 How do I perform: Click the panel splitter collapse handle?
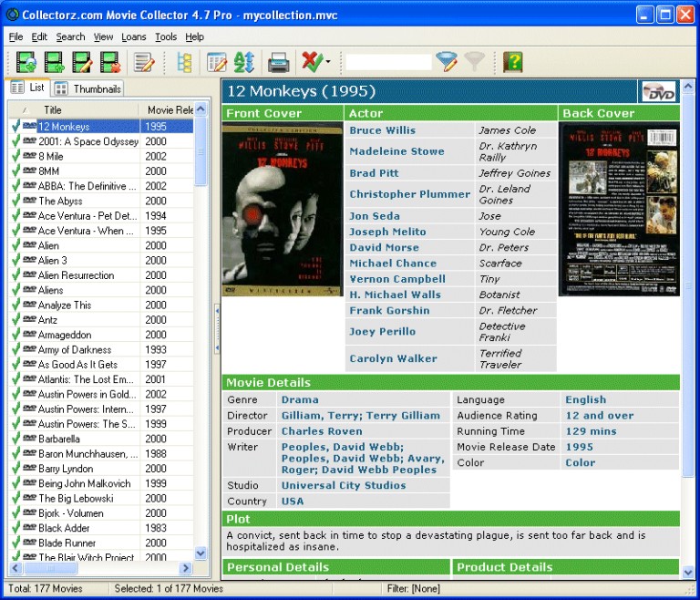(217, 328)
